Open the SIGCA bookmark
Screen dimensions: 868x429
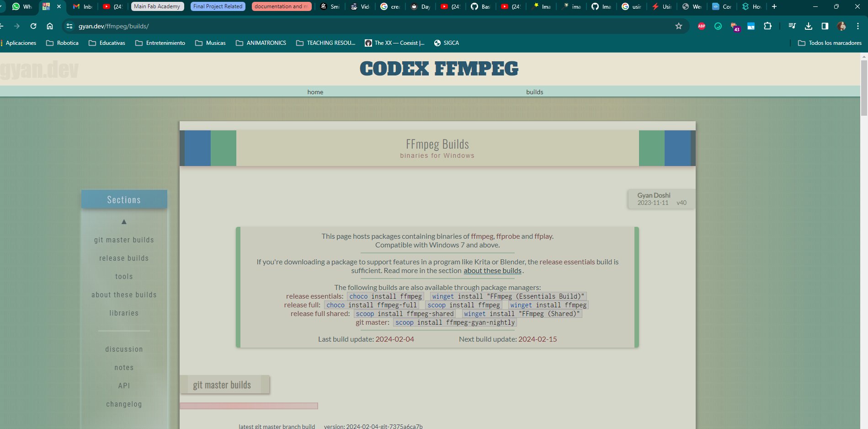[447, 43]
